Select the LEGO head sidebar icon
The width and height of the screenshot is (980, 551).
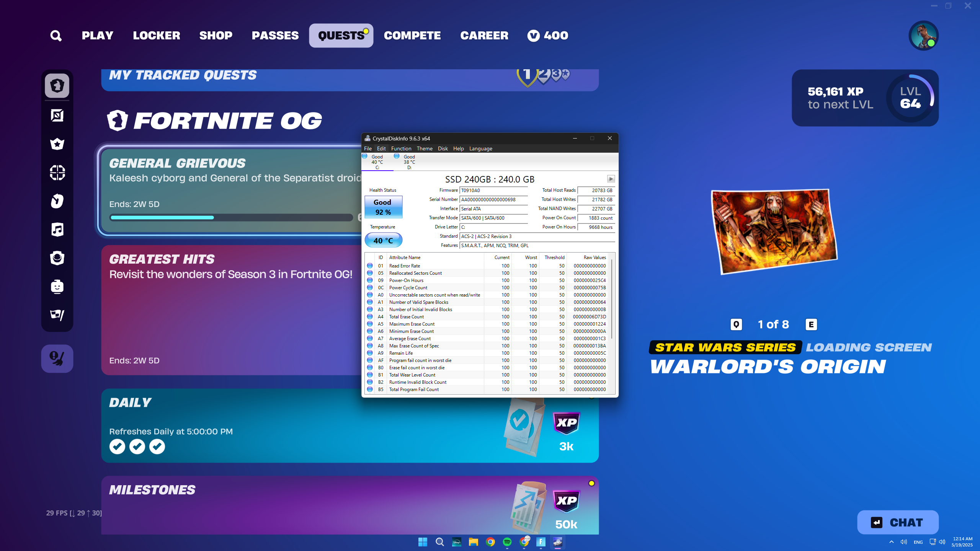pos(57,287)
